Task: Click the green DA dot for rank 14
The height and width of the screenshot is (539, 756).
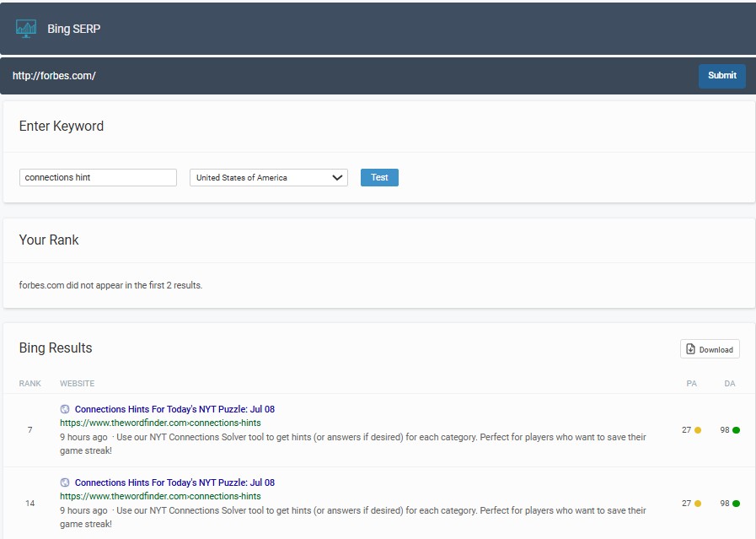Action: pos(737,504)
